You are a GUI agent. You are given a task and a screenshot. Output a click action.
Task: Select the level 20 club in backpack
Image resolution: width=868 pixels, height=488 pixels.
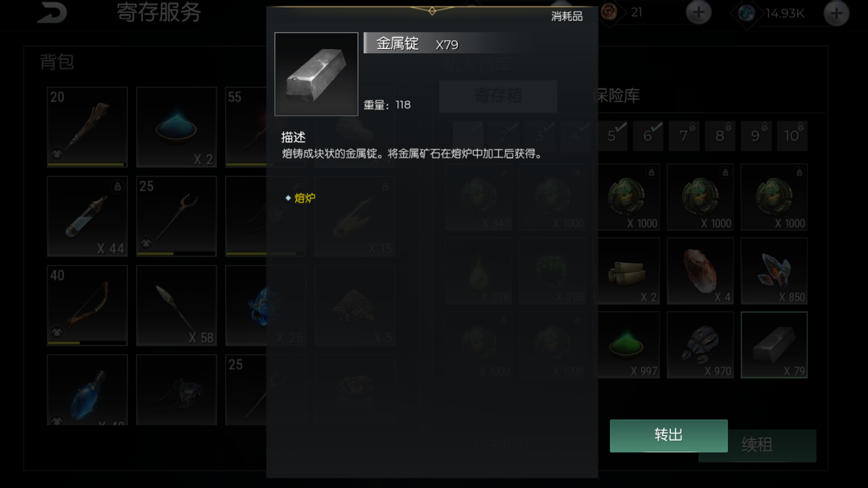(x=88, y=127)
